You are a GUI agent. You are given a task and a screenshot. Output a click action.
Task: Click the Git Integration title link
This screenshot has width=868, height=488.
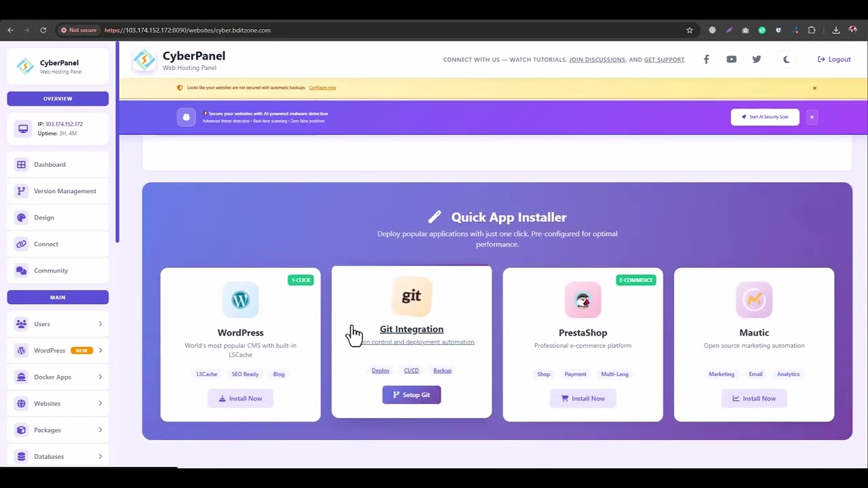point(412,329)
